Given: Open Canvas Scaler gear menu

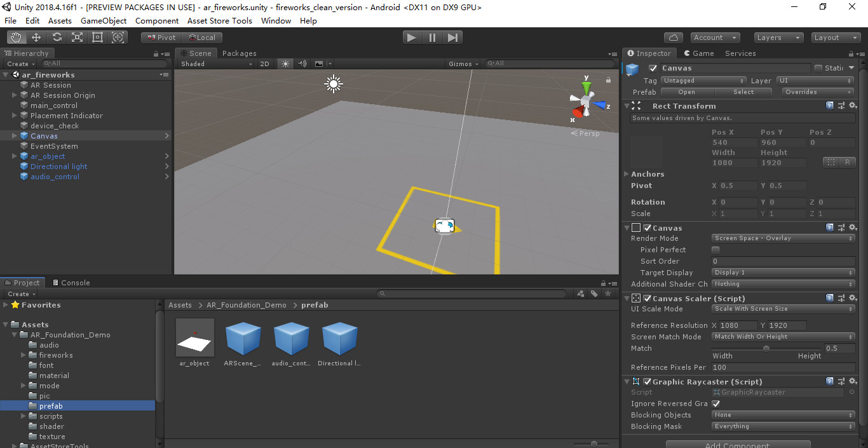Looking at the screenshot, I should tap(853, 298).
